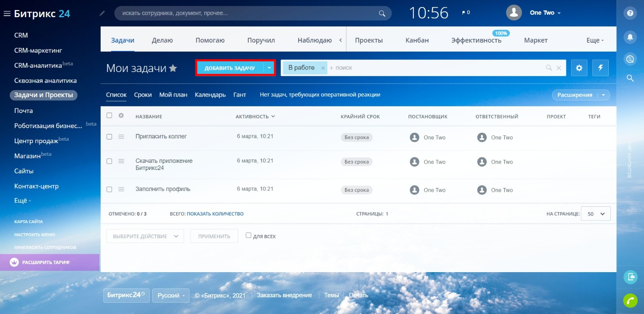Viewport: 644px width, 314px height.
Task: Click the left arrow in the tasks tab bar
Action: (340, 40)
